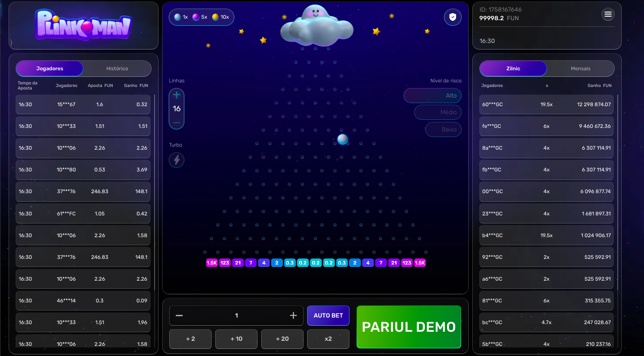Image resolution: width=644 pixels, height=356 pixels.
Task: Open the AUTO BET options
Action: click(328, 316)
